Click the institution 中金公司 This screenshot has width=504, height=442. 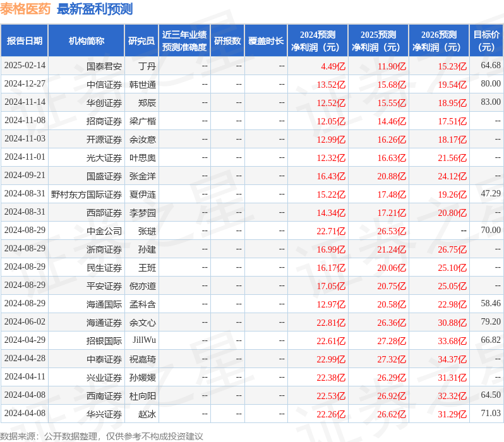coord(104,231)
